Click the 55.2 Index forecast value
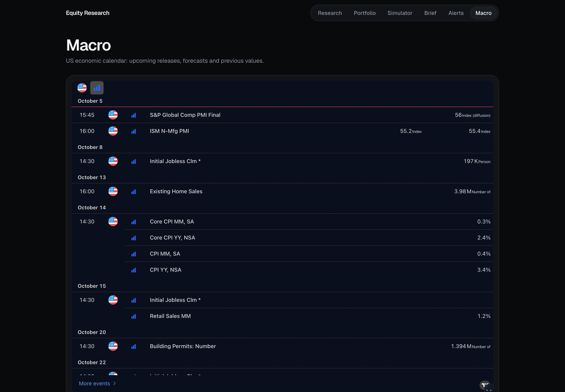Viewport: 565px width, 392px height. tap(411, 131)
